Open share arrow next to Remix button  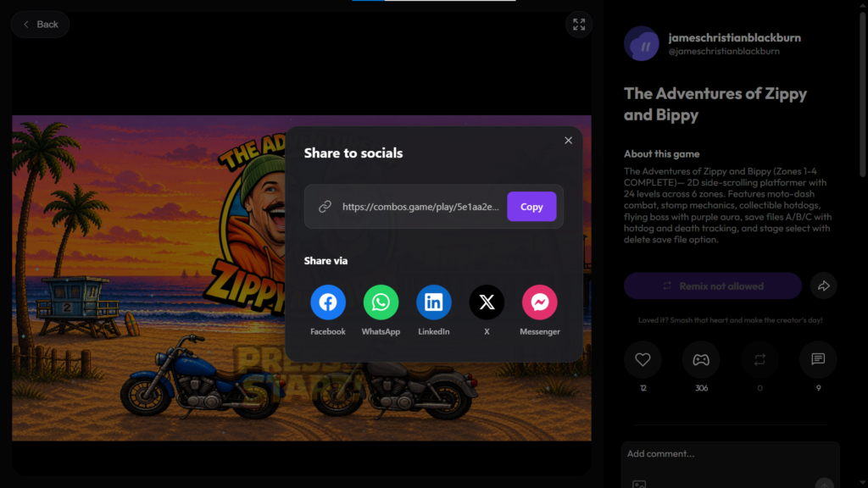(x=824, y=286)
